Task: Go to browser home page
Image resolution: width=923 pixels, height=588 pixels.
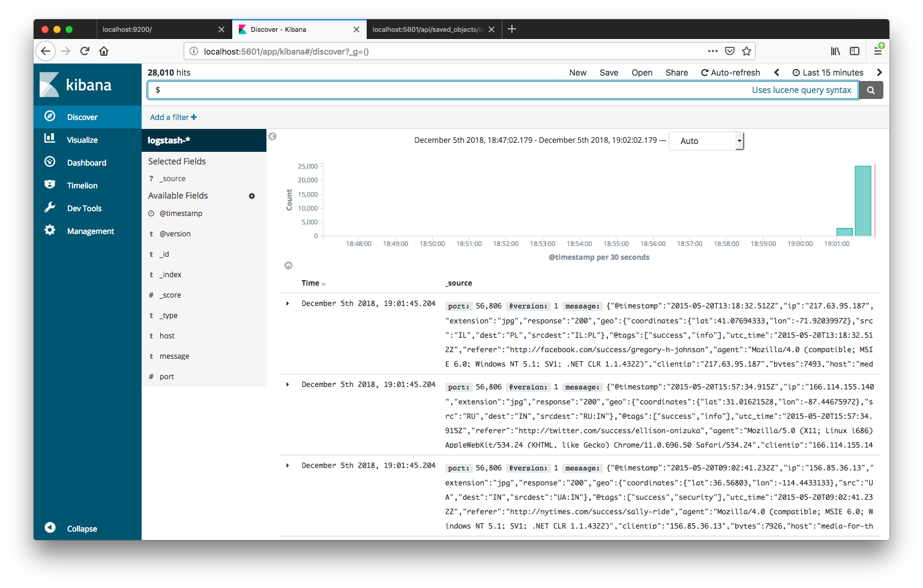Action: tap(104, 51)
